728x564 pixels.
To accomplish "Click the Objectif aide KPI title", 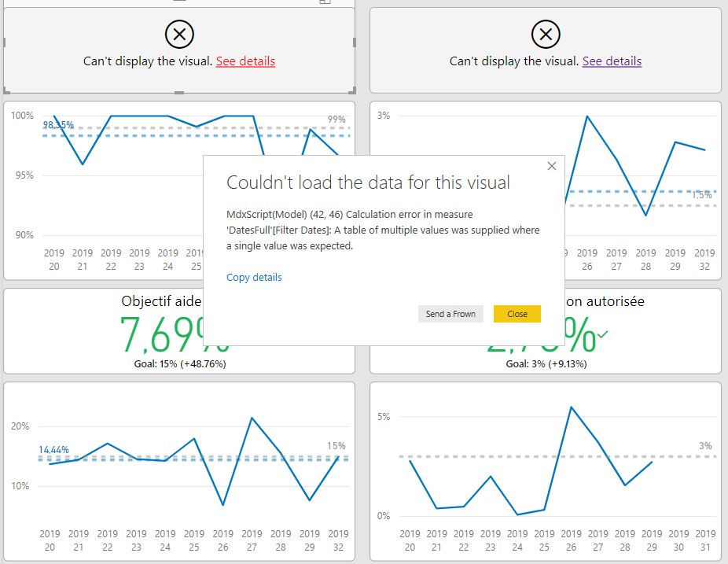I will [161, 301].
